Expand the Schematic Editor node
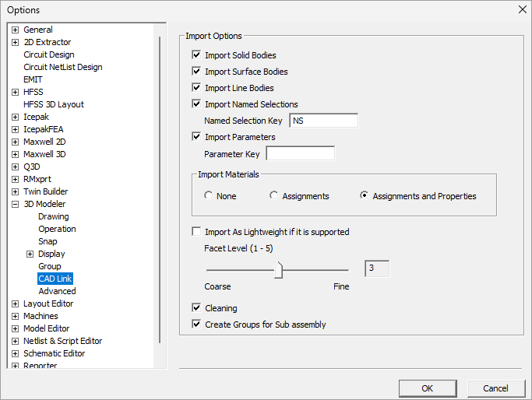532x400 pixels. point(15,353)
